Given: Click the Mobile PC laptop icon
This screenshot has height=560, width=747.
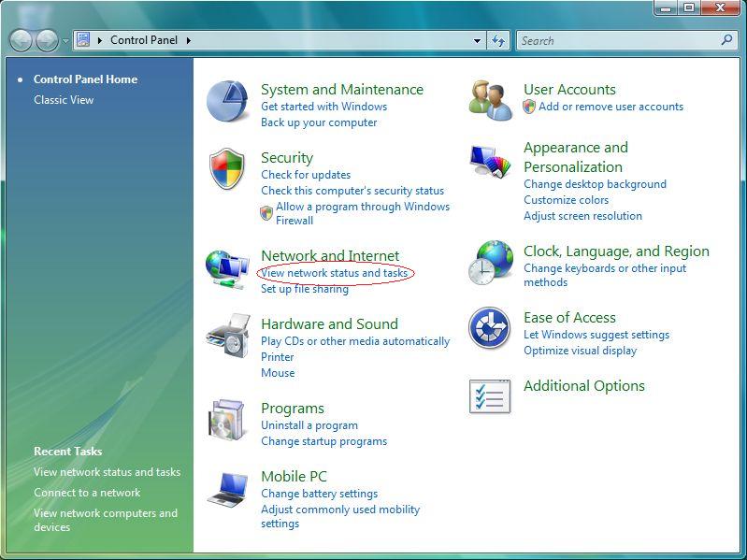Looking at the screenshot, I should [227, 488].
